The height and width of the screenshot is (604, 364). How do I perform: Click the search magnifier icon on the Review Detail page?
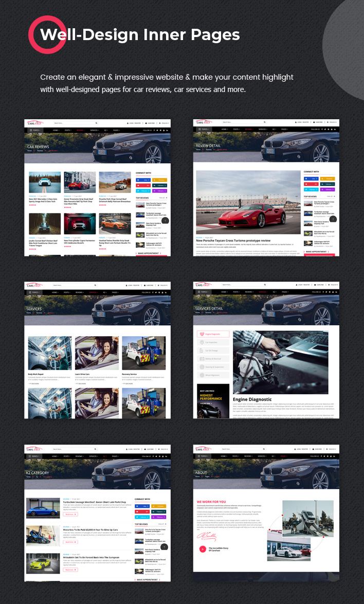(265, 122)
